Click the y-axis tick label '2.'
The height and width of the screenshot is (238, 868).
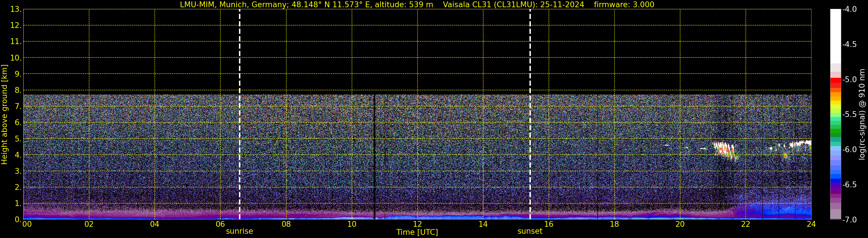click(18, 187)
